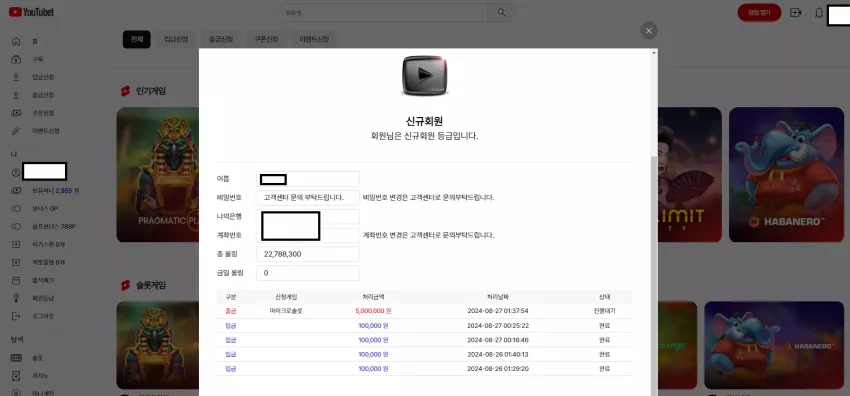Click the home icon in the sidebar
850x396 pixels.
click(x=16, y=41)
